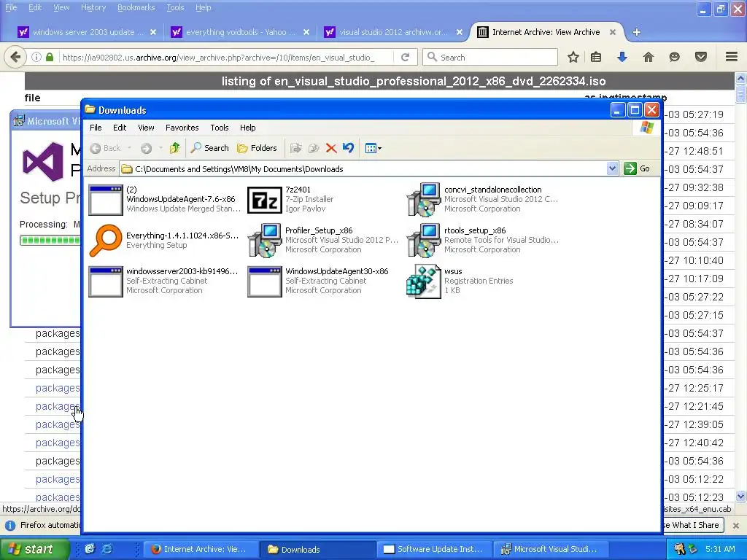Screen dimensions: 747x560
Task: Open Firefox hamburger menu
Action: [x=732, y=57]
